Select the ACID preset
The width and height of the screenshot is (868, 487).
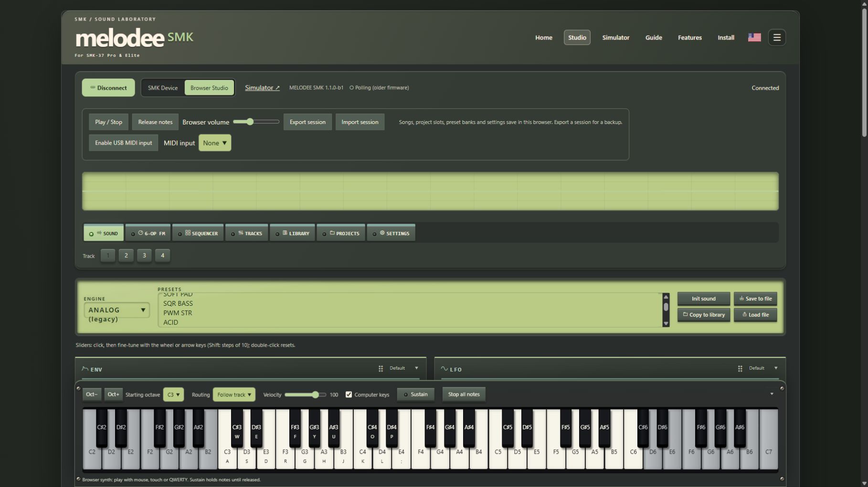[x=170, y=322]
